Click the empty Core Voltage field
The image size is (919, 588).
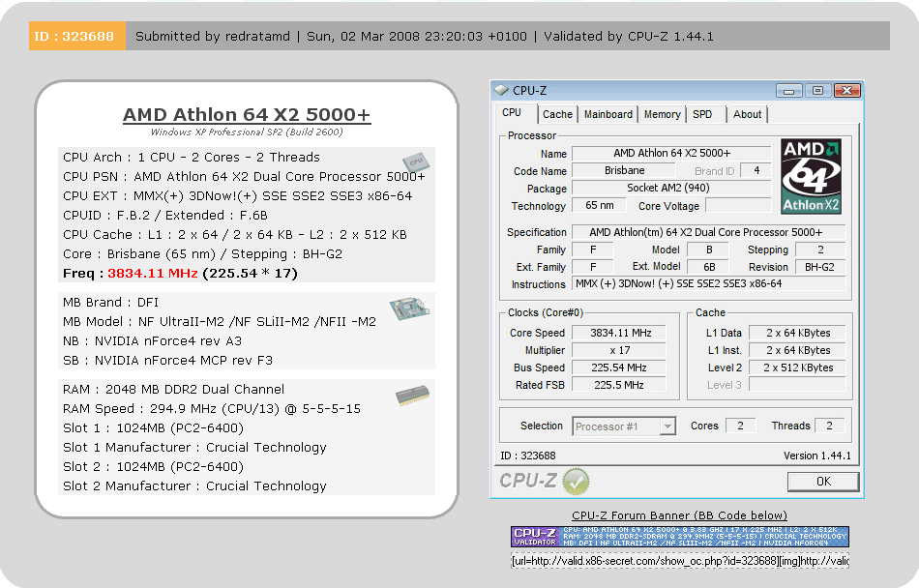(x=738, y=206)
